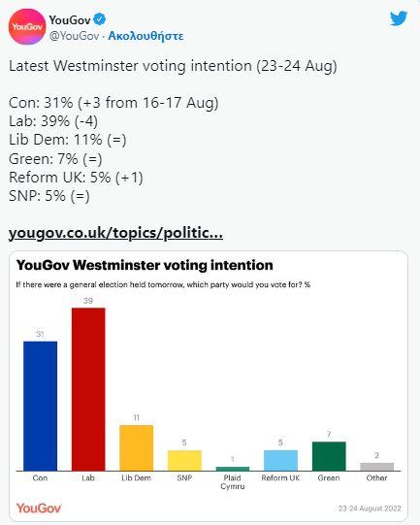Follow YouGov via Ακολουθήστε link
Image resolution: width=420 pixels, height=525 pixels.
145,36
